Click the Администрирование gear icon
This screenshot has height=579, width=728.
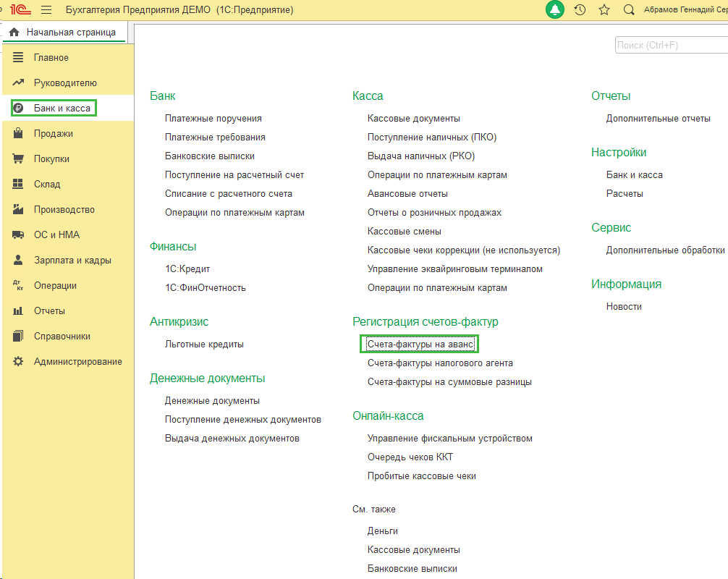(18, 361)
